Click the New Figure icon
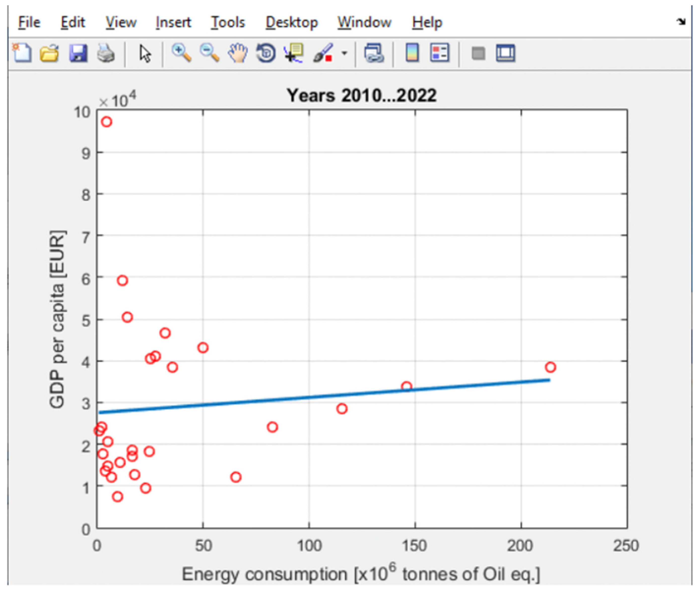 pyautogui.click(x=22, y=53)
